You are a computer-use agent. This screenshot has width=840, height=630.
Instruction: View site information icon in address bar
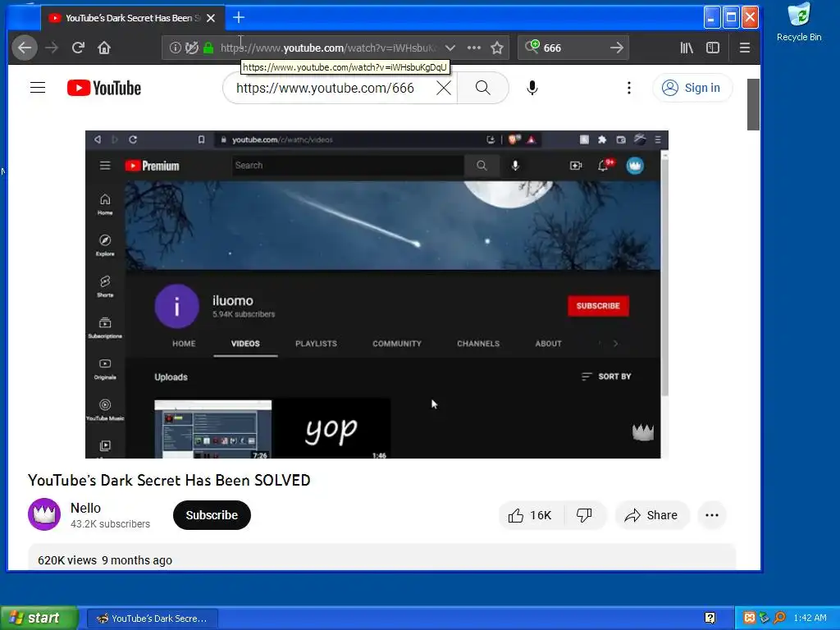(176, 48)
